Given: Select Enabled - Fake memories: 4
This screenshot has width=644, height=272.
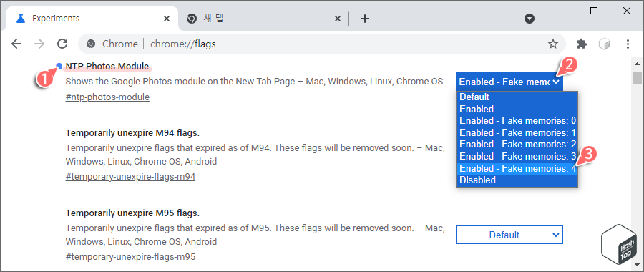Looking at the screenshot, I should tap(517, 168).
